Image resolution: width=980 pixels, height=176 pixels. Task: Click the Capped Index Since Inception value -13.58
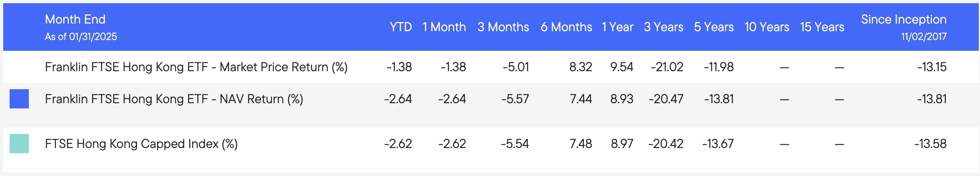point(930,144)
